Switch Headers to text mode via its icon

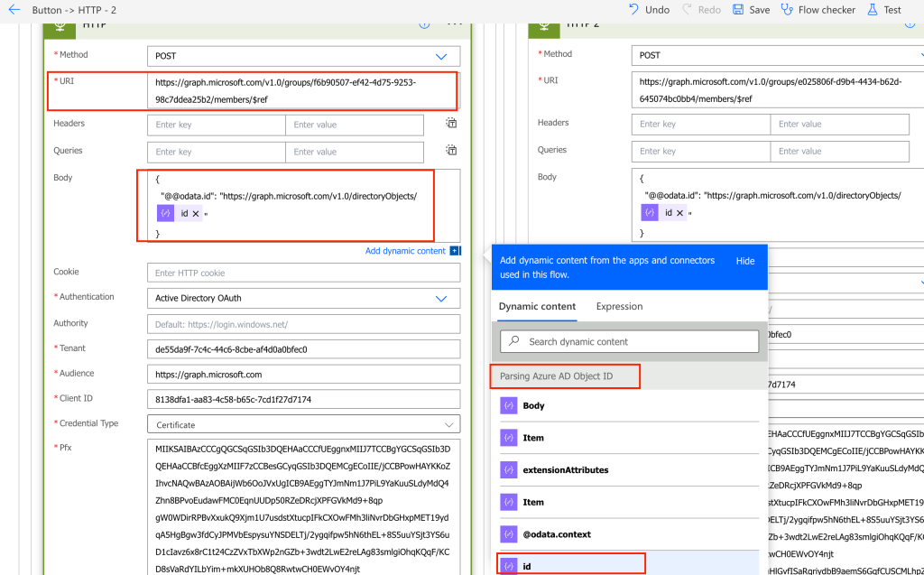click(x=451, y=124)
